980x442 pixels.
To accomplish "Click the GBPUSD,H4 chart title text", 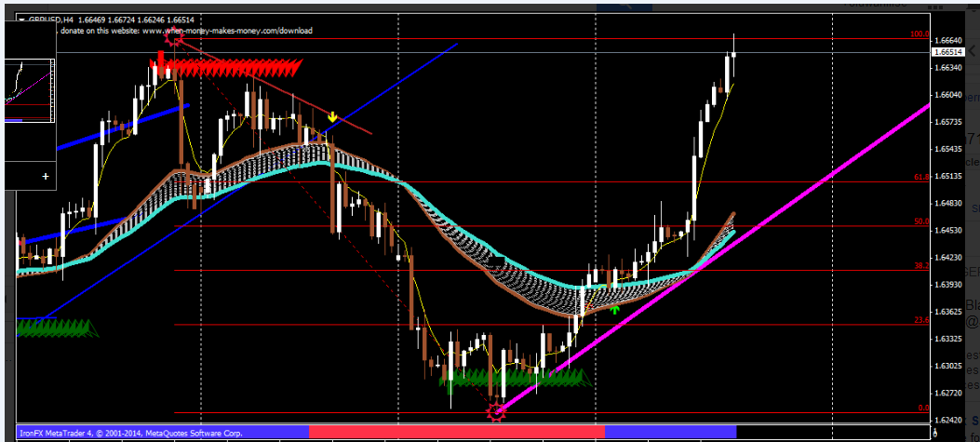I will [50, 20].
